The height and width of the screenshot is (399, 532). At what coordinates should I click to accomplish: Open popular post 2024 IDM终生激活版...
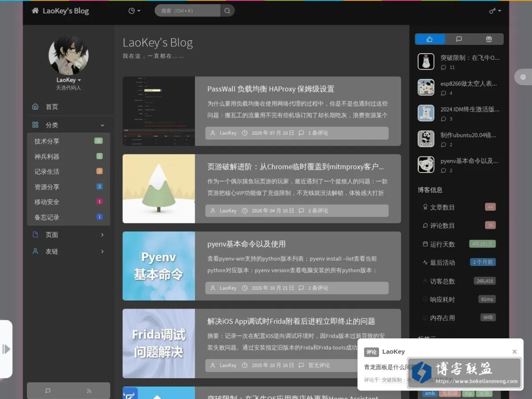470,109
